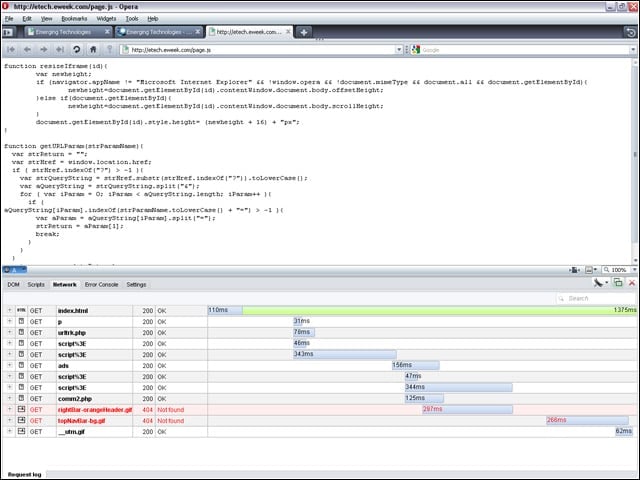Open a new tab with plus button
Viewport: 640px width, 480px height.
pos(304,32)
